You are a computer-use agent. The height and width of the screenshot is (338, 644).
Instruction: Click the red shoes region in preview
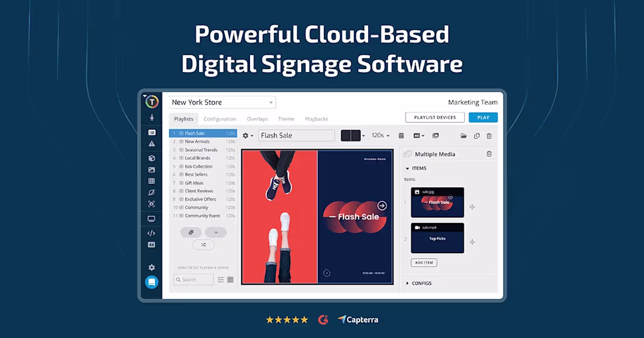(x=280, y=216)
